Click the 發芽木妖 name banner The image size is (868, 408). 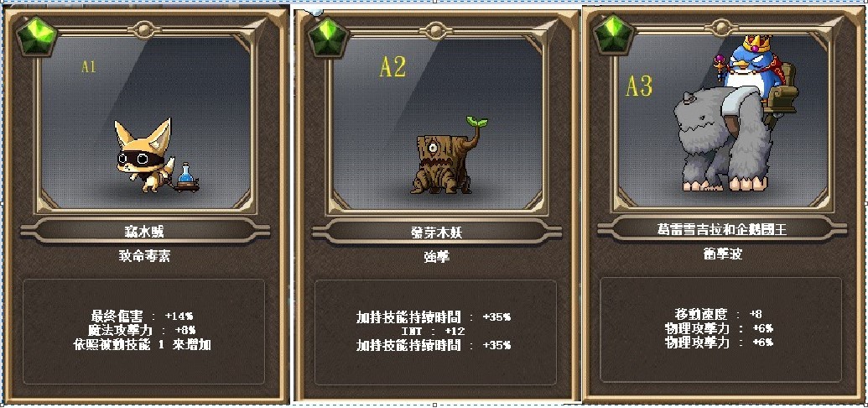[x=436, y=231]
